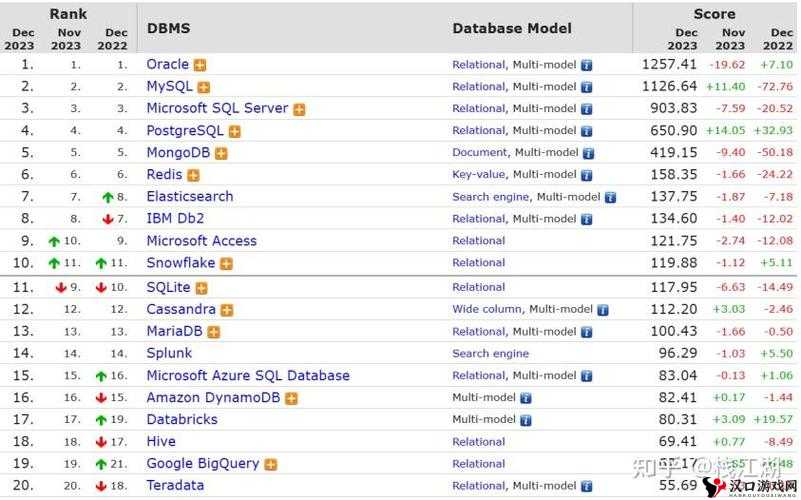Follow the PostgreSQL link
Image resolution: width=801 pixels, height=500 pixels.
(x=185, y=131)
